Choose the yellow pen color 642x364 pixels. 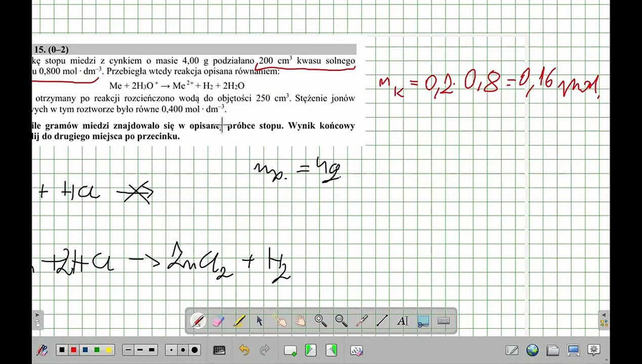[x=108, y=350]
